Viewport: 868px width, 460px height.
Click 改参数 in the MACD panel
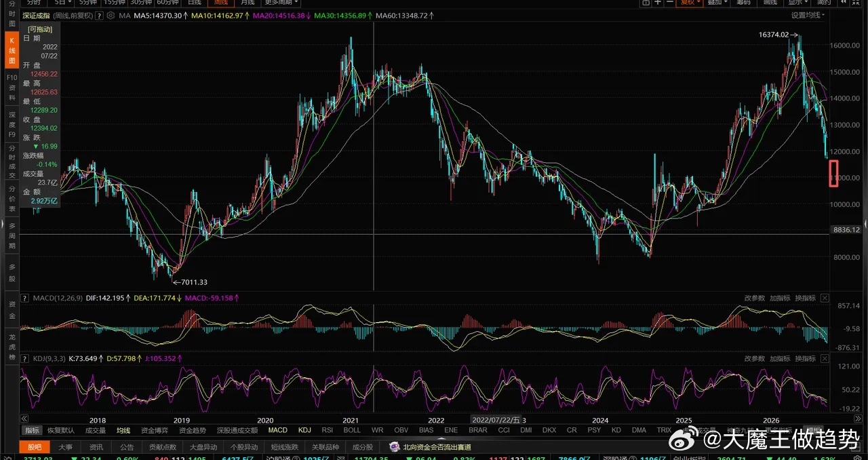[x=754, y=298]
